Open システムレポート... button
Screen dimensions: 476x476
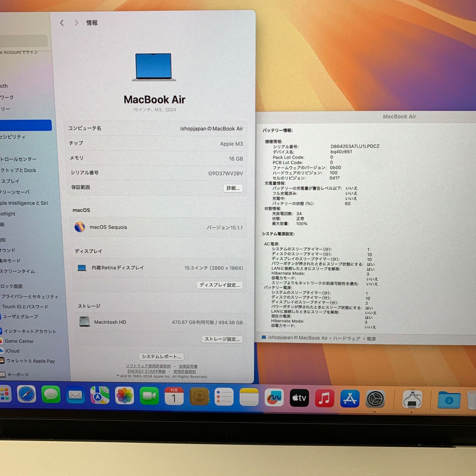click(161, 356)
